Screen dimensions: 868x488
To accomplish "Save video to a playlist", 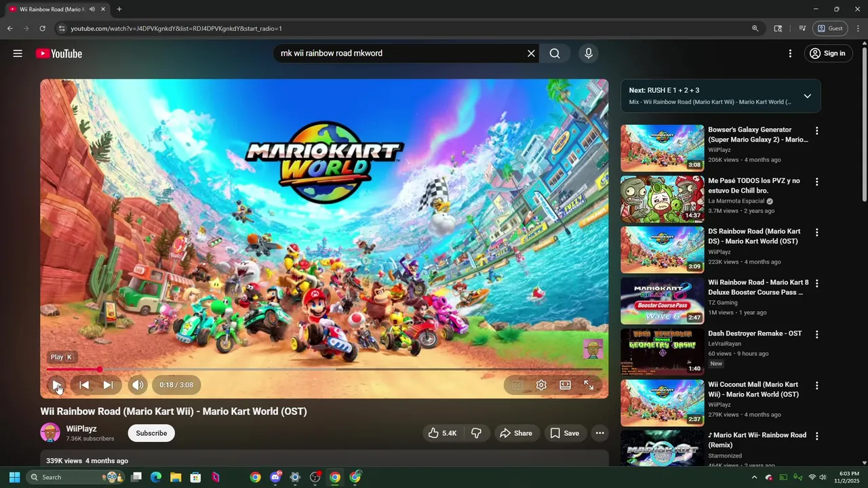I will (x=564, y=433).
